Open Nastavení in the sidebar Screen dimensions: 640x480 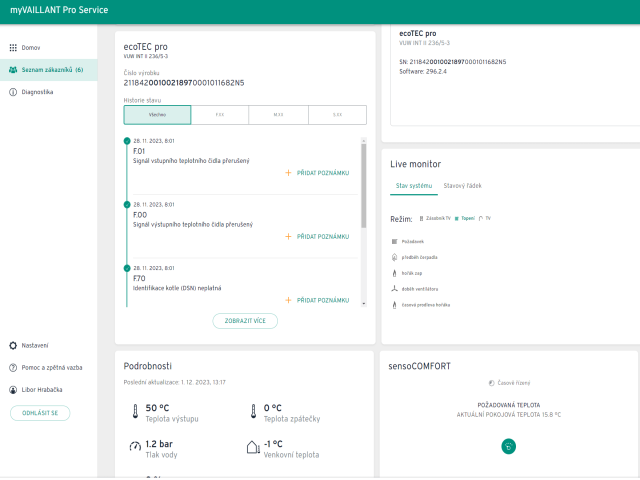[49, 345]
